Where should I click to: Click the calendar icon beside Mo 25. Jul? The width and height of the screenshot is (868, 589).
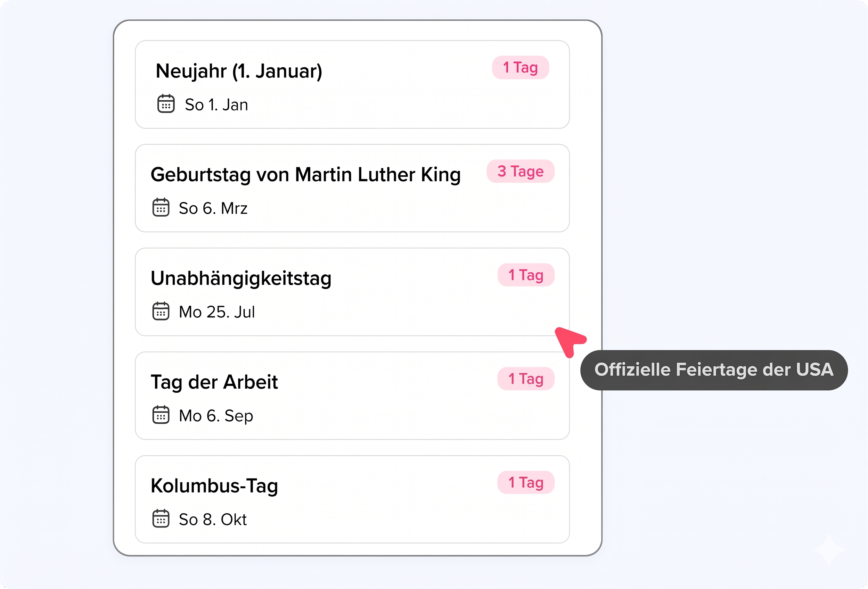[x=161, y=311]
